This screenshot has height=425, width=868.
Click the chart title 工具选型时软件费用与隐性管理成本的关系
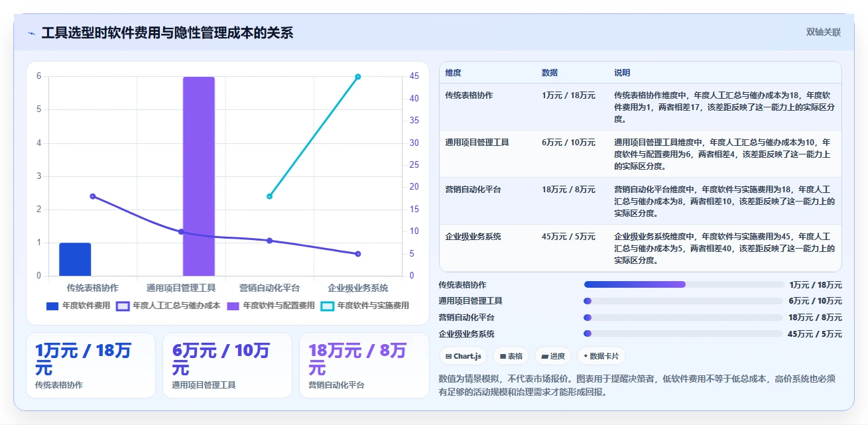167,33
